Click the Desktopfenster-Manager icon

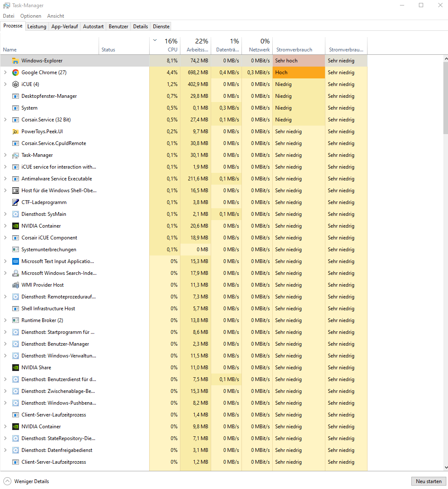pyautogui.click(x=15, y=96)
